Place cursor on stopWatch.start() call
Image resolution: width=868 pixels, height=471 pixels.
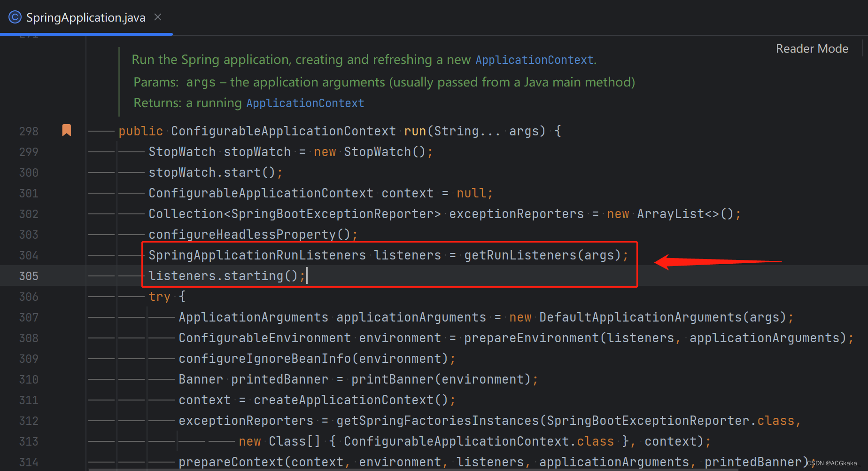click(212, 173)
